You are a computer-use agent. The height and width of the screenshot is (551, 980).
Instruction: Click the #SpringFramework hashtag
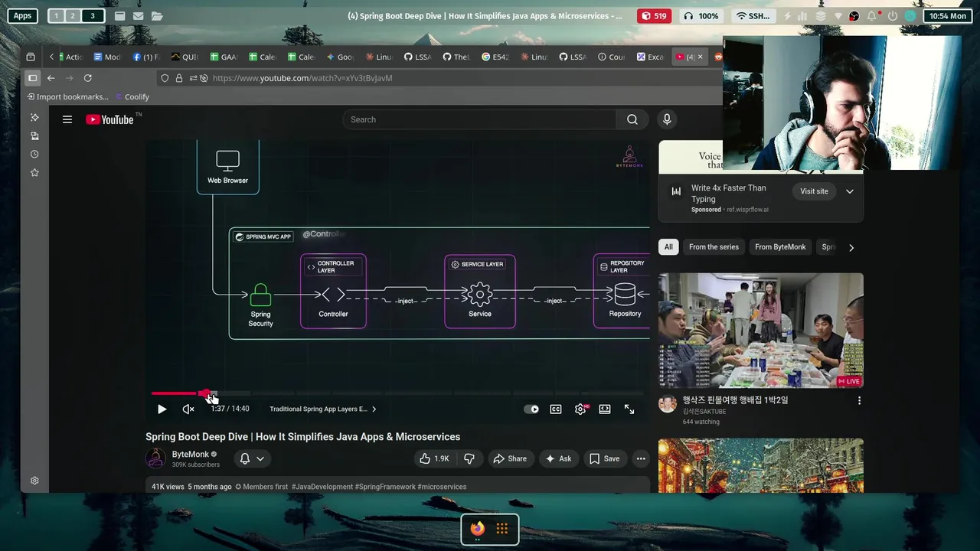pyautogui.click(x=385, y=487)
